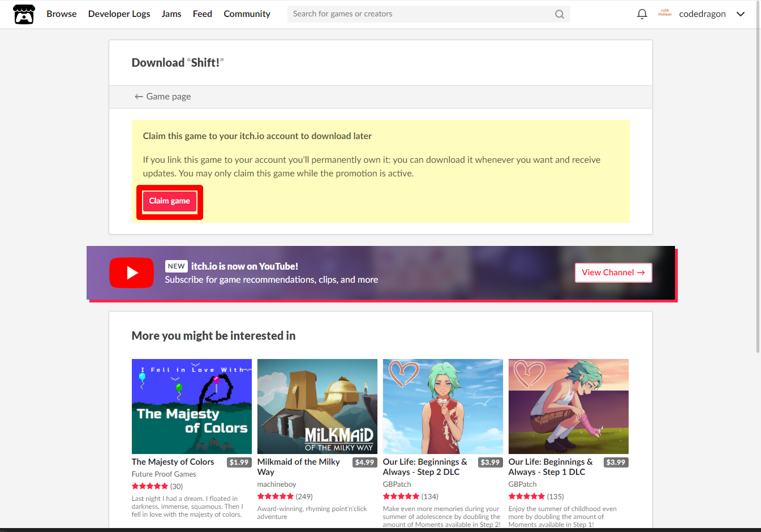Click the codedragon username
The height and width of the screenshot is (532, 761).
coord(702,14)
